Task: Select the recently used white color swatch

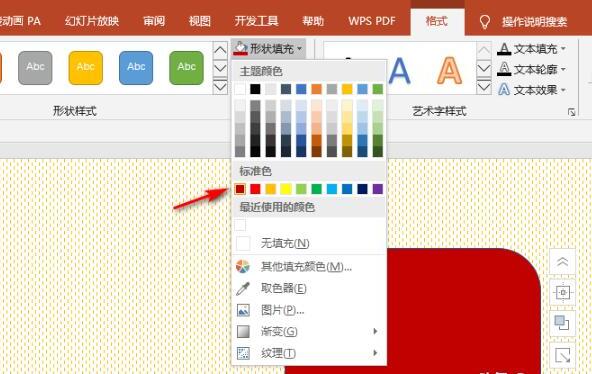Action: 240,225
